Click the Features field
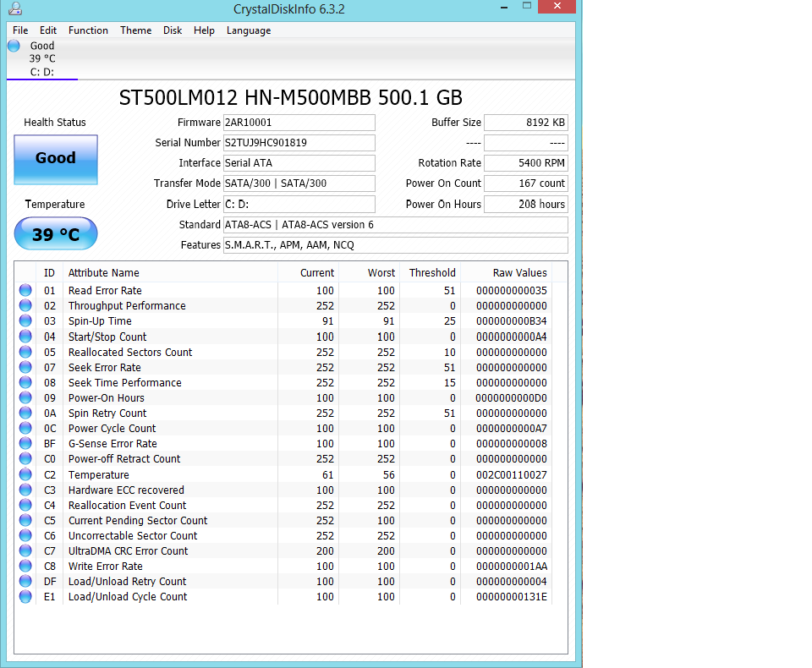The width and height of the screenshot is (812, 668). [x=396, y=245]
